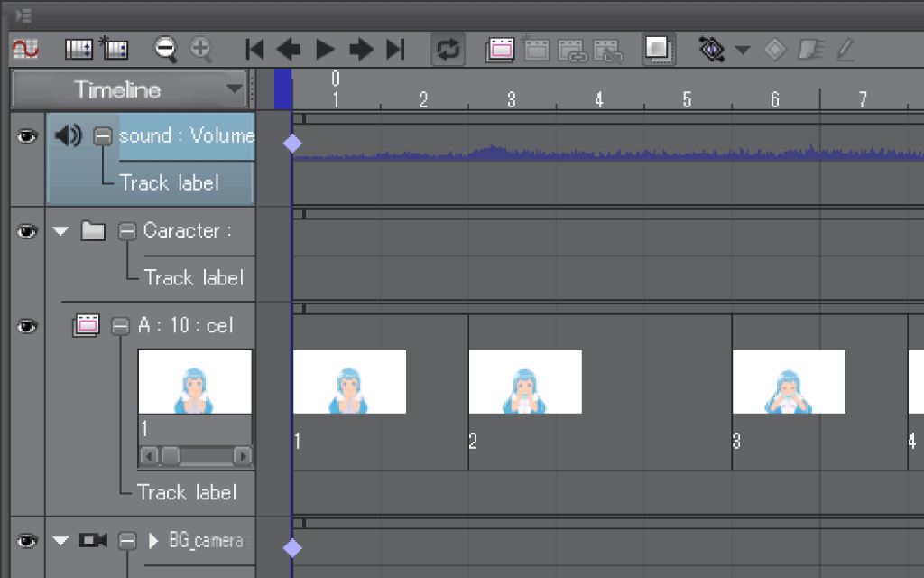The image size is (924, 578).
Task: Click the new timeline icon
Action: point(114,49)
